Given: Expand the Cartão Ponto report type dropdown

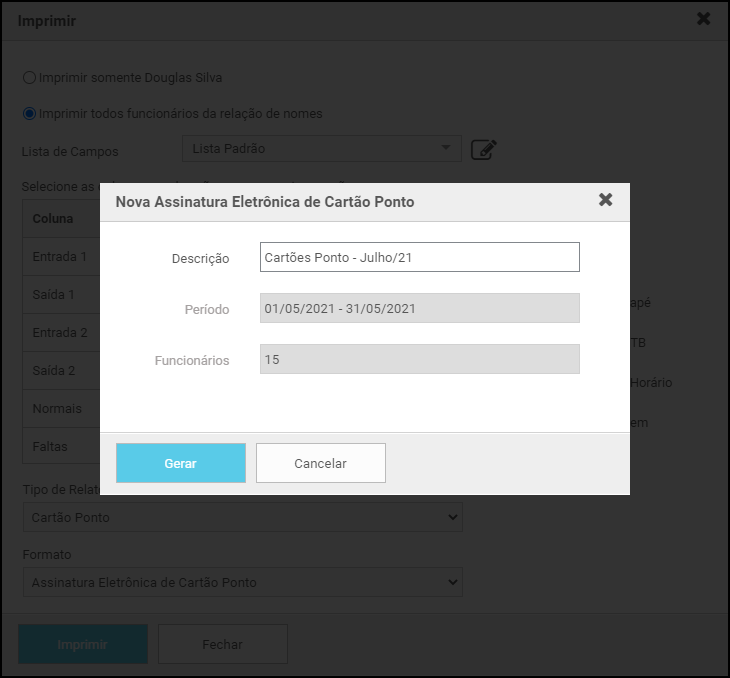Looking at the screenshot, I should tap(242, 518).
